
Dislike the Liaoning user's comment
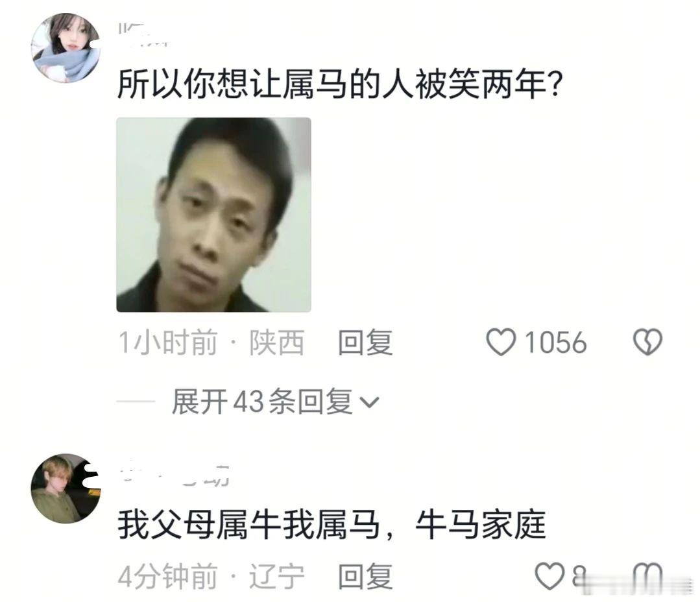pos(647,576)
